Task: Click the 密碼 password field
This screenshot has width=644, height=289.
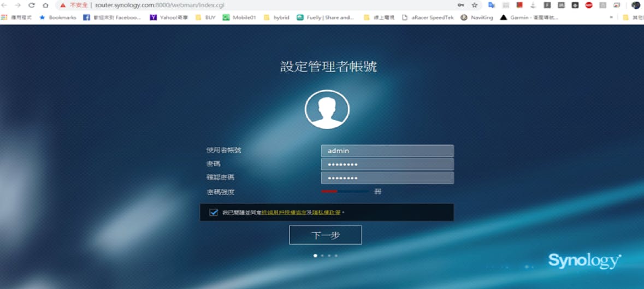Action: coord(387,164)
